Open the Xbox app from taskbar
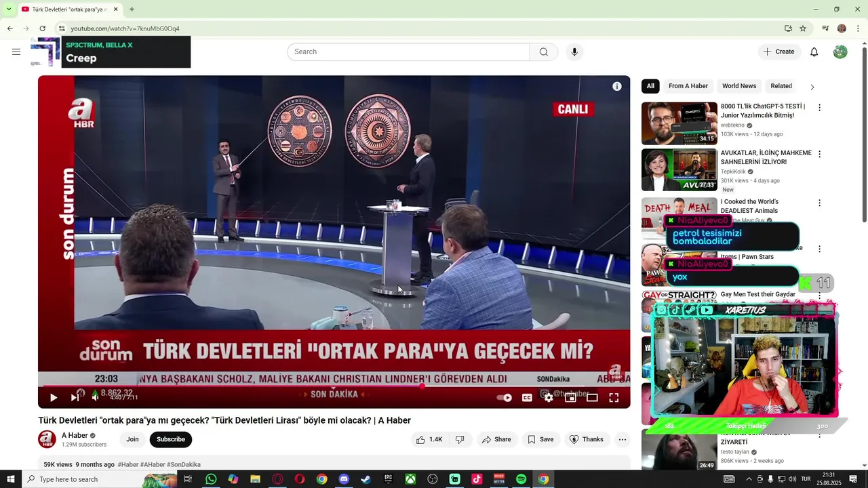Viewport: 868px width, 488px height. 410,479
